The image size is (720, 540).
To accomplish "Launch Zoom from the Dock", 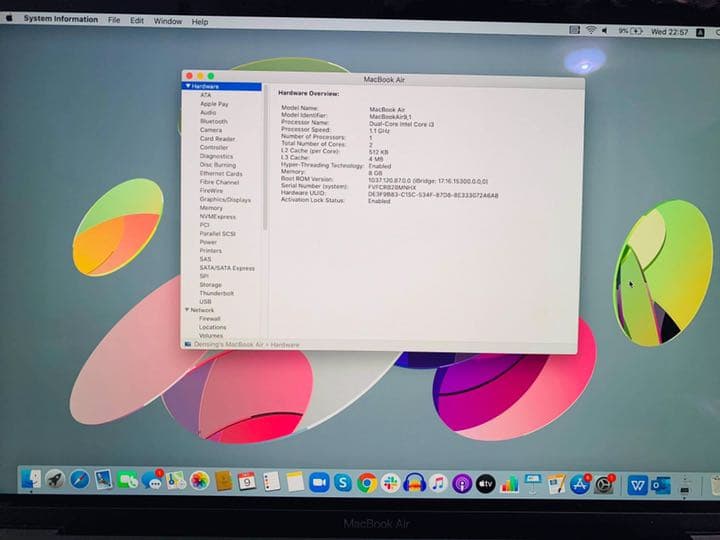I will pyautogui.click(x=319, y=483).
